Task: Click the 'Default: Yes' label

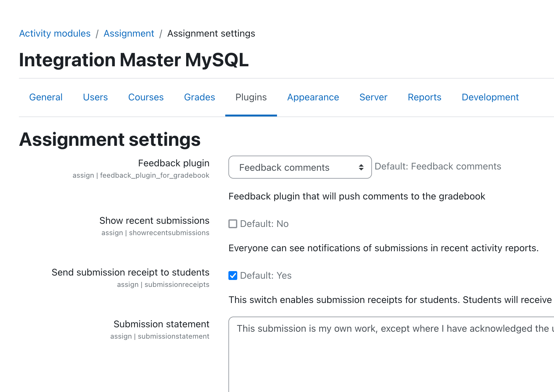Action: pos(266,276)
